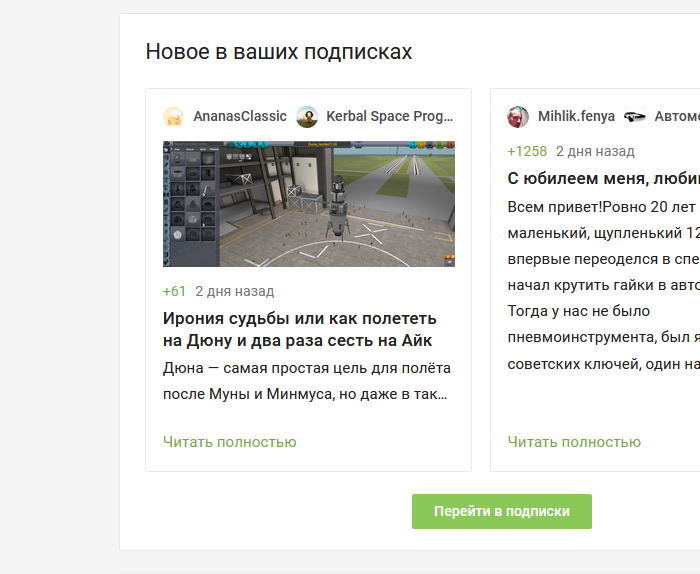This screenshot has width=700, height=574.
Task: Click 2 дня назад on the Дюна post
Action: point(234,291)
